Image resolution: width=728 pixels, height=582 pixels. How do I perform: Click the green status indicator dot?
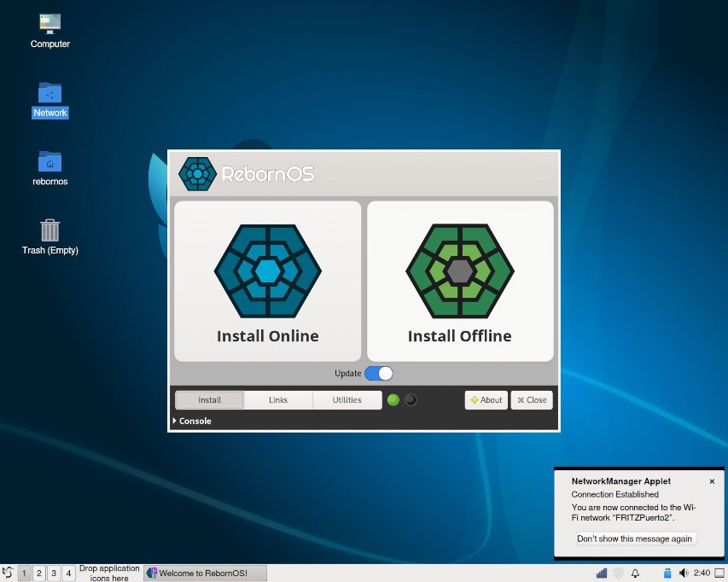(x=393, y=399)
